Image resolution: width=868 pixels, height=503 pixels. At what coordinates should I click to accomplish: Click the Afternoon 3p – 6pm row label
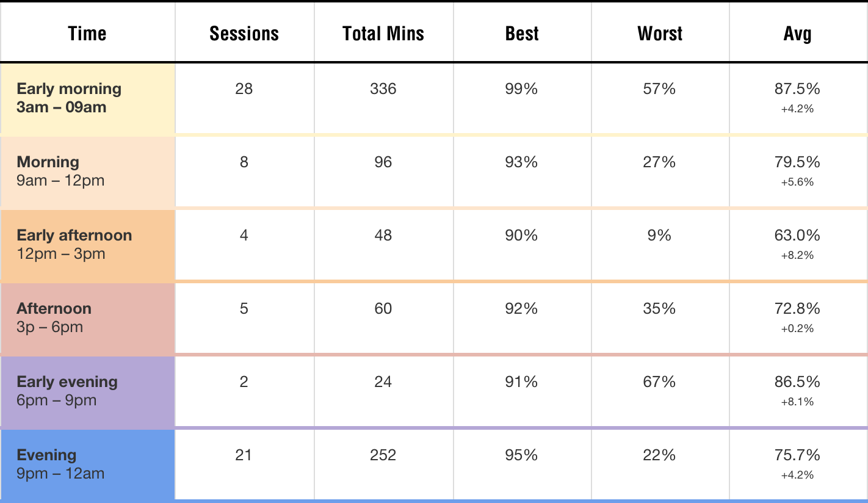point(54,317)
